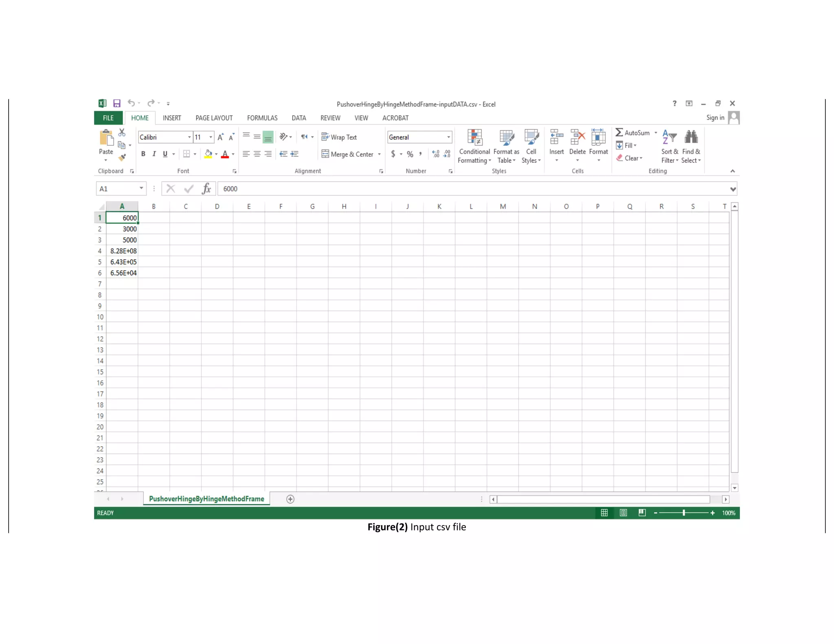Click the Clear button
Screen dimensions: 834x644
[630, 158]
